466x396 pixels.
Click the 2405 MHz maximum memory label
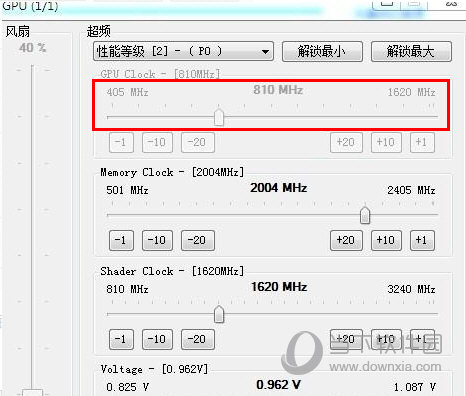point(411,190)
